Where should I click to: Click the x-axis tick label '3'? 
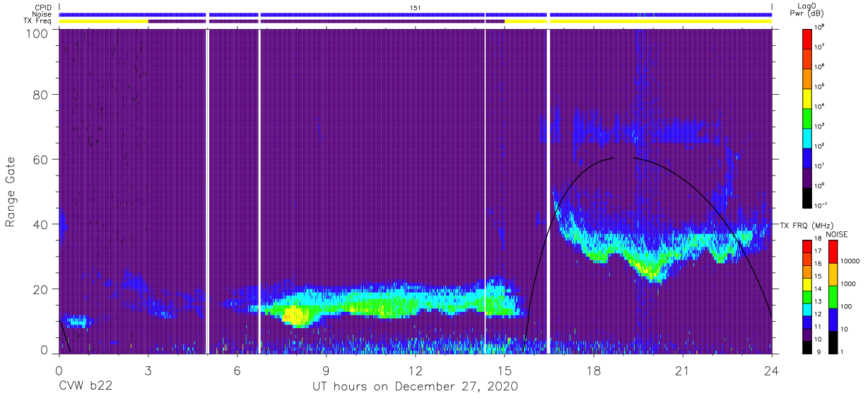point(148,370)
